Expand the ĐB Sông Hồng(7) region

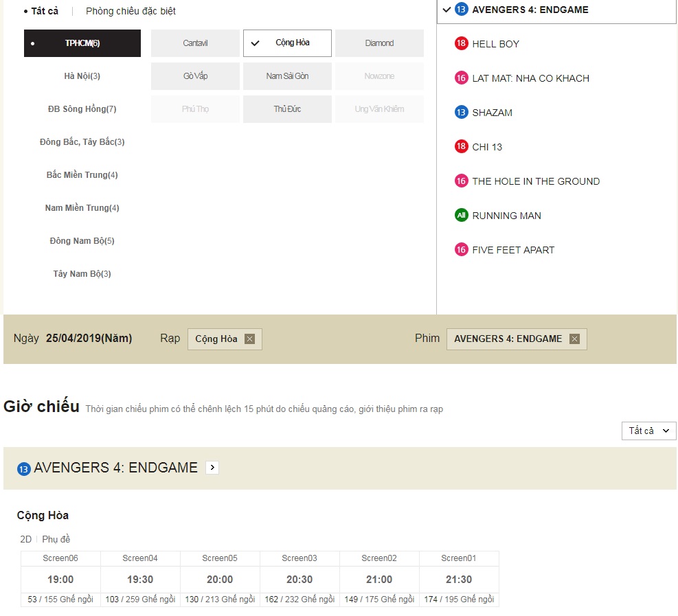tap(82, 109)
